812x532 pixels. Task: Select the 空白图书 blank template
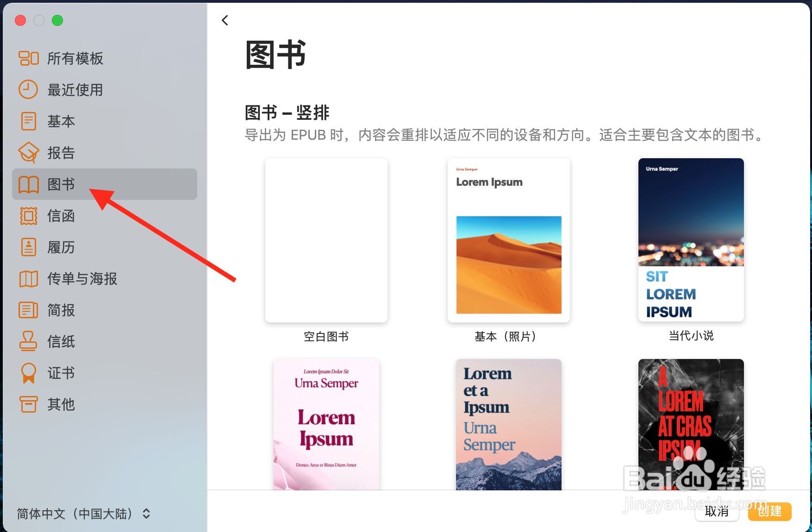326,240
